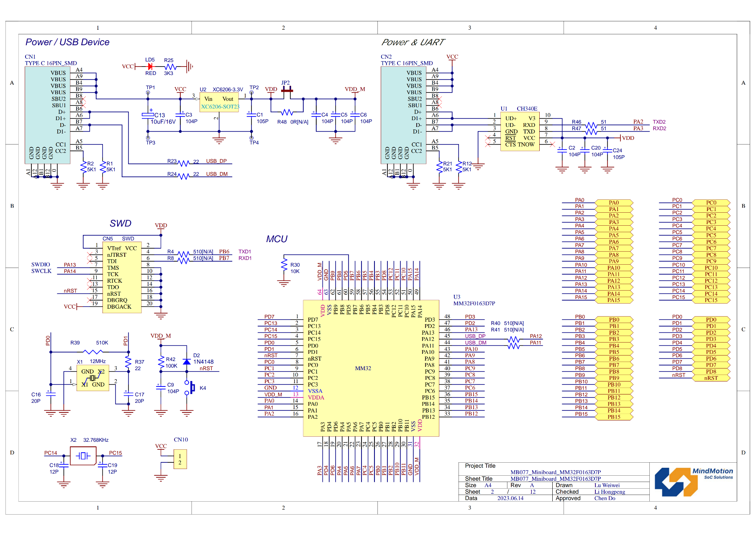This screenshot has width=756, height=536.
Task: Click the Project Title MB077_Miniboard text
Action: point(556,472)
